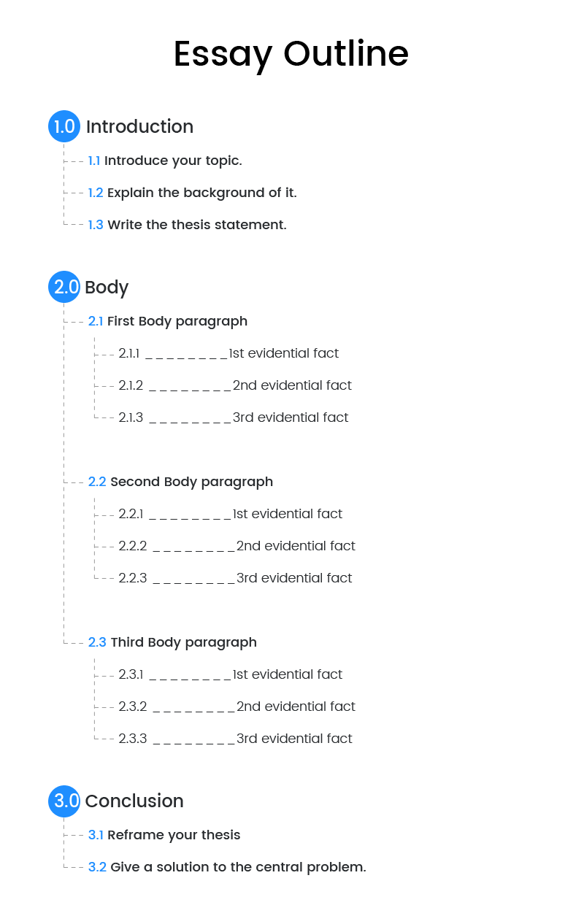This screenshot has width=584, height=924.
Task: Select 2.2 Second Body paragraph
Action: 180,482
